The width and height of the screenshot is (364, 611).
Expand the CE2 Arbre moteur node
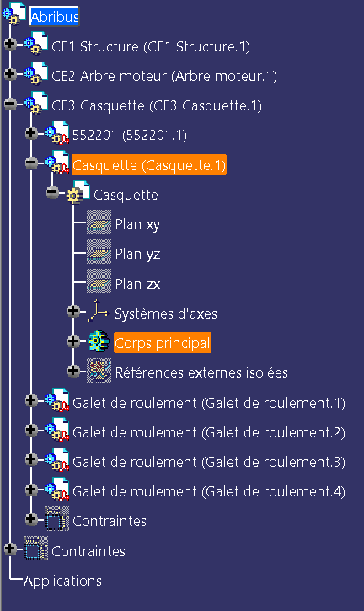click(10, 73)
